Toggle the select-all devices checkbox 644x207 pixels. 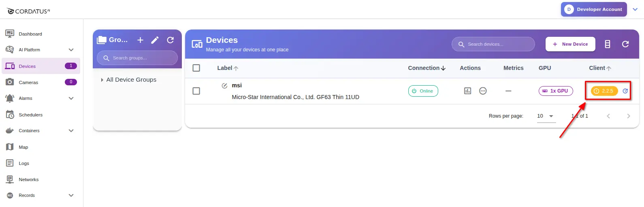(196, 68)
